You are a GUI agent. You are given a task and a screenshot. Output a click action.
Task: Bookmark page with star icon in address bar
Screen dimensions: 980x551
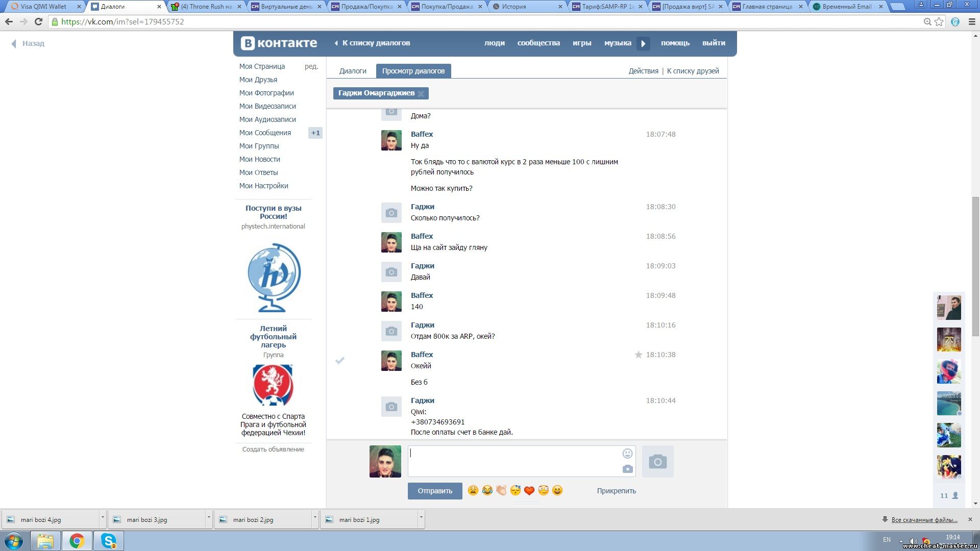[x=939, y=22]
